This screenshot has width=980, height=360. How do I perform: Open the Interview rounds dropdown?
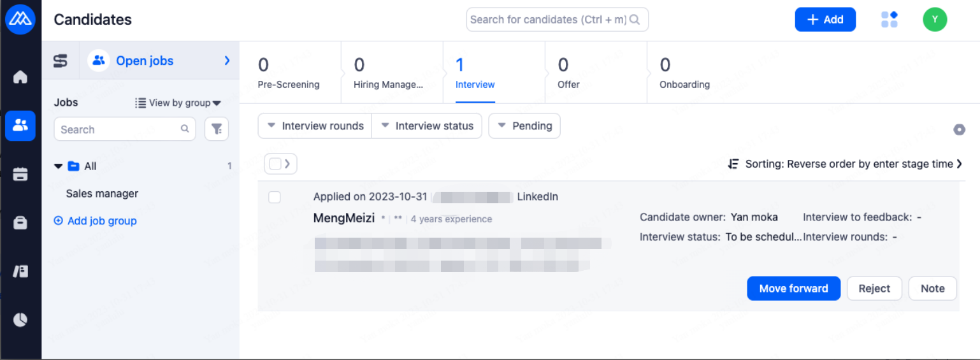tap(315, 126)
